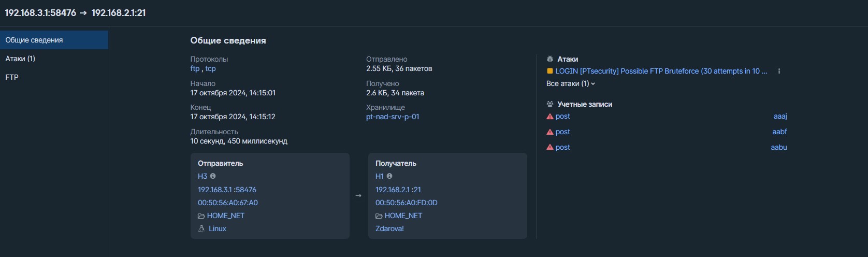
Task: Click the sender MAC address 00:50:56:A0:67:A0
Action: (x=228, y=203)
